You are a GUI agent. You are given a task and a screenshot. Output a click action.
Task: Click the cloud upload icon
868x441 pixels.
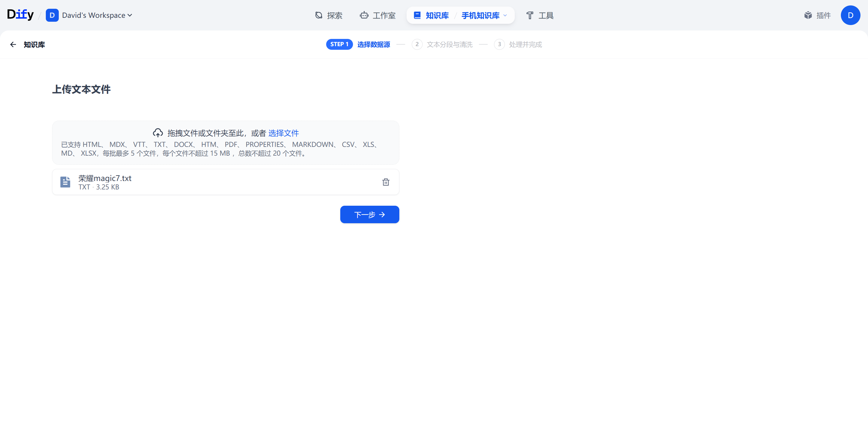[158, 133]
